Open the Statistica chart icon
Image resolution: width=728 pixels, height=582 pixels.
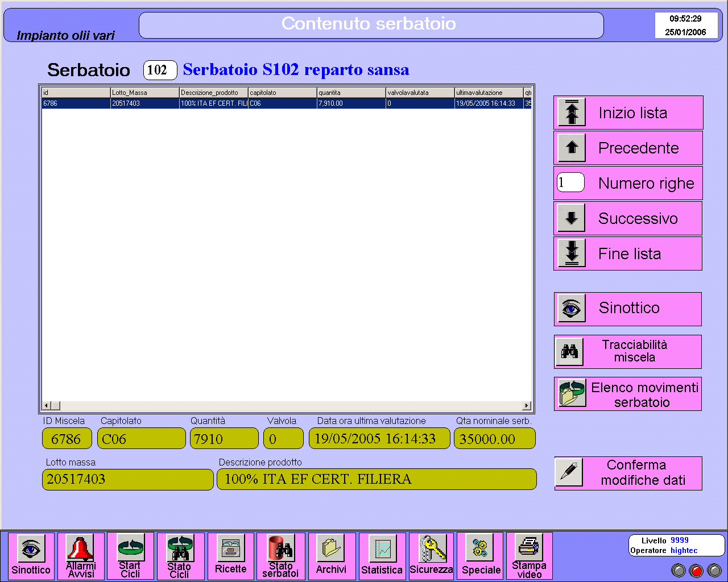click(382, 548)
